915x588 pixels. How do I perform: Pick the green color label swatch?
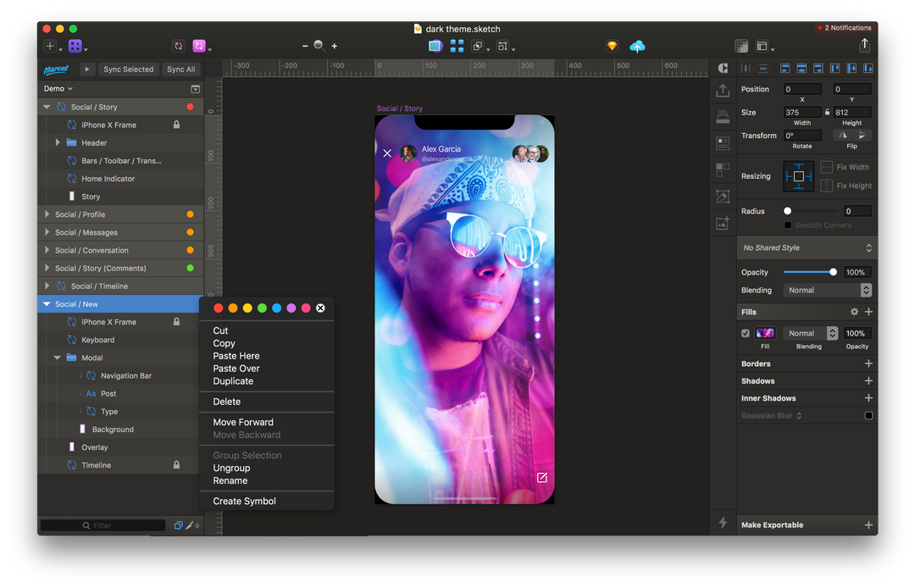(x=262, y=308)
